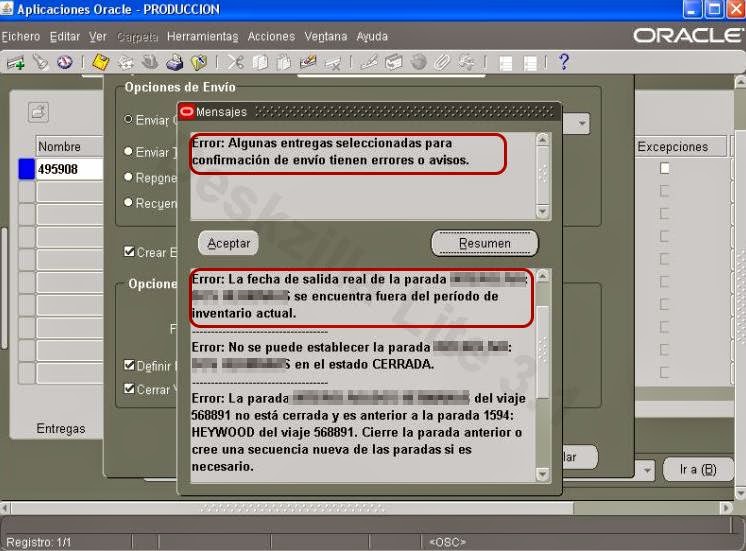The width and height of the screenshot is (746, 551).
Task: Click main window vertical scroll-down arrow
Action: click(740, 493)
